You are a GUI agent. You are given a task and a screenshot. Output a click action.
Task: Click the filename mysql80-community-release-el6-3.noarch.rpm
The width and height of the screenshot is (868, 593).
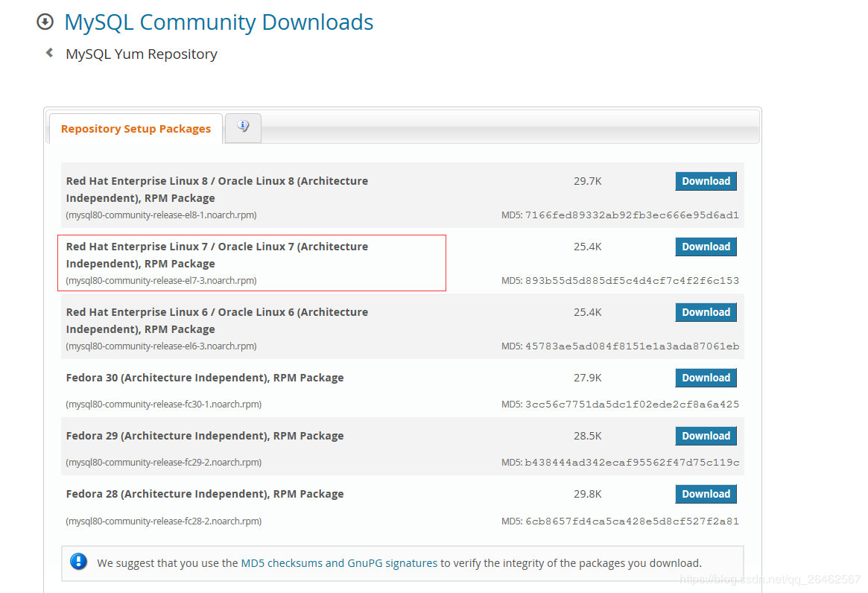pyautogui.click(x=161, y=346)
